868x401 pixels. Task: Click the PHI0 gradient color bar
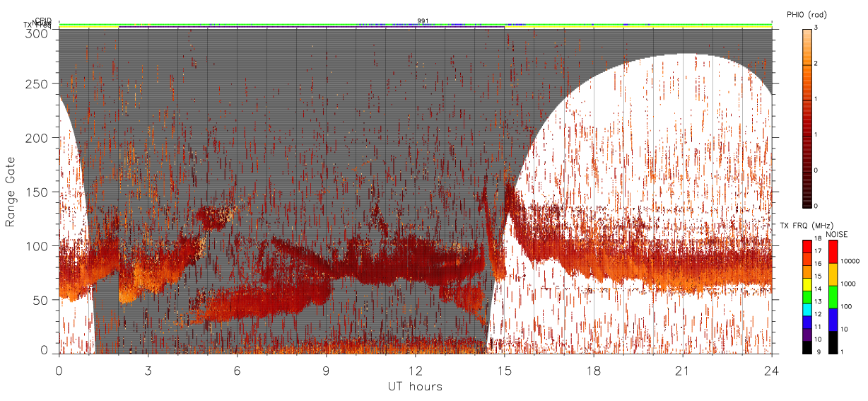807,118
